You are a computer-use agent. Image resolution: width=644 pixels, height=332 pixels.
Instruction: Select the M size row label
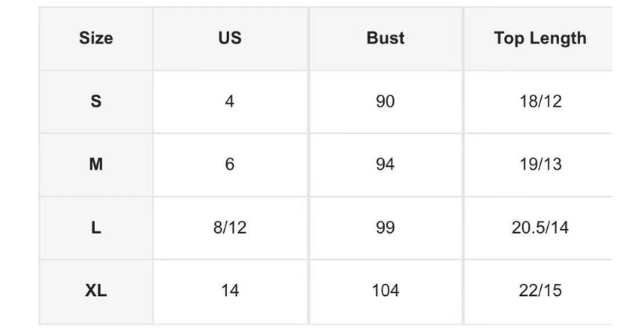point(95,165)
